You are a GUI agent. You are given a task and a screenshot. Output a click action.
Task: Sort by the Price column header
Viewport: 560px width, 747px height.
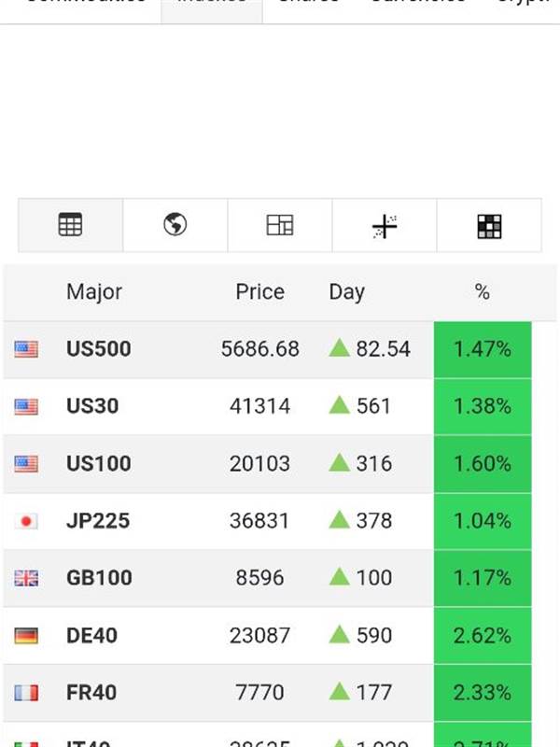pos(259,292)
